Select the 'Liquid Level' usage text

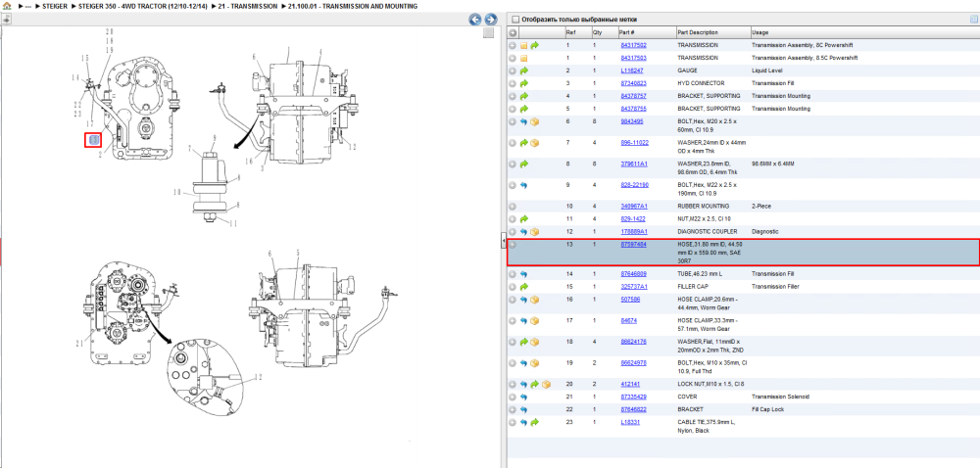coord(769,70)
